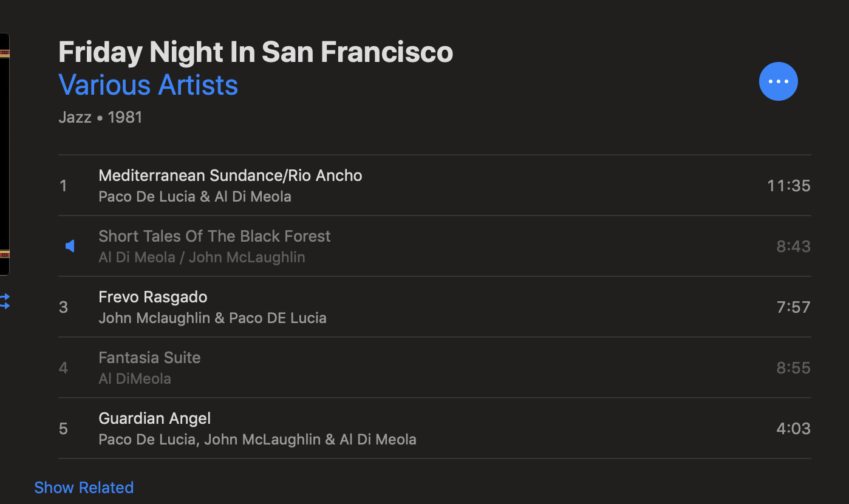Click "Al DiMeola" under Fantasia Suite
This screenshot has height=504, width=849.
(135, 378)
